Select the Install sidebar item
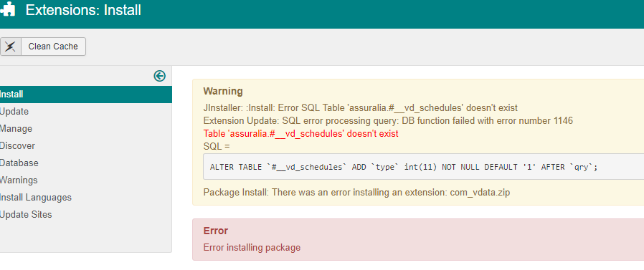 point(86,95)
